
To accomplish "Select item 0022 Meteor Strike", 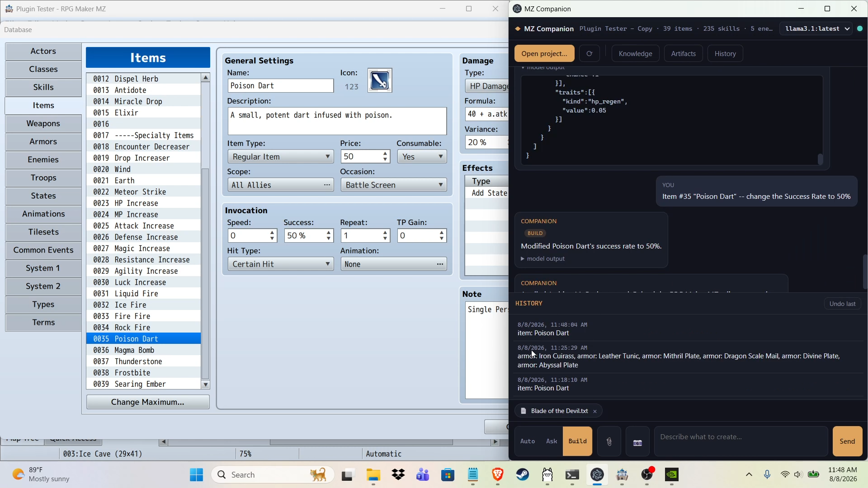I will 144,192.
